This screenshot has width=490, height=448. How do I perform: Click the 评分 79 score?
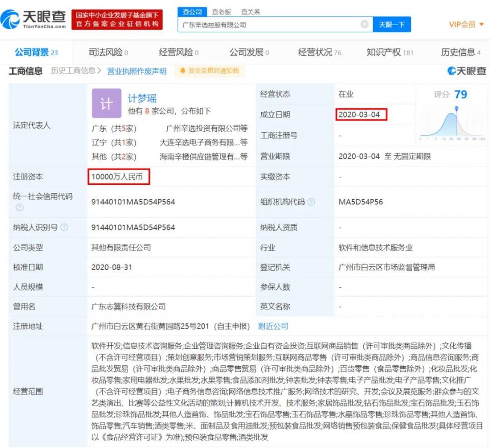coord(450,95)
